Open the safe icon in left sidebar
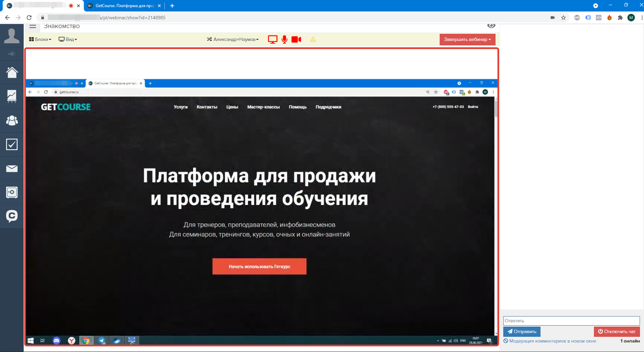 point(11,192)
